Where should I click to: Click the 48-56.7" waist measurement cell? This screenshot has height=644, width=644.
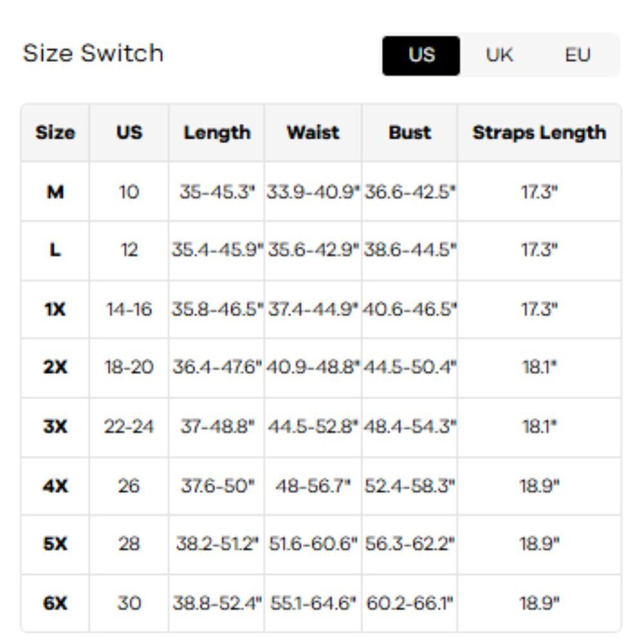click(x=313, y=486)
